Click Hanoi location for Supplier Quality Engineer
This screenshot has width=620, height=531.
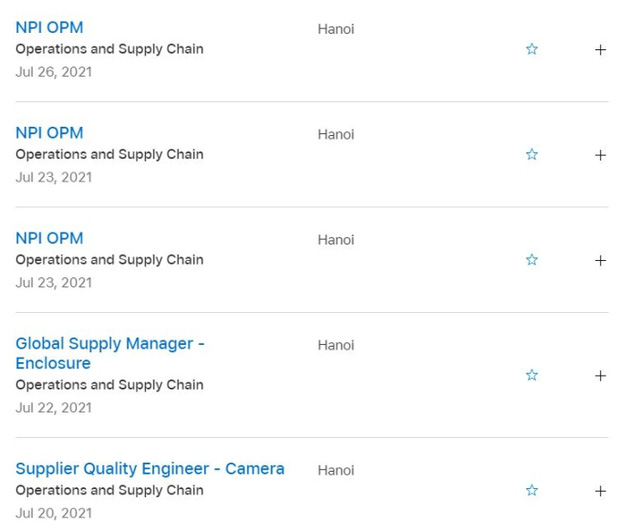point(336,470)
